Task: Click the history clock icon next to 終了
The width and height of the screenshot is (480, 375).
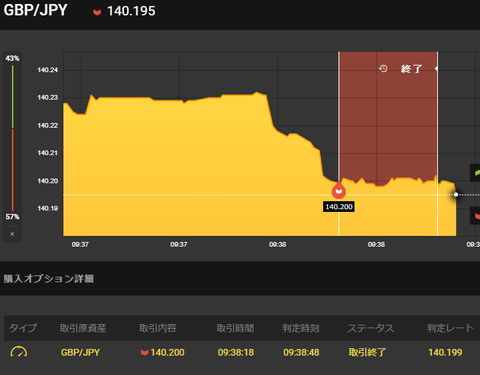Action: [x=383, y=69]
